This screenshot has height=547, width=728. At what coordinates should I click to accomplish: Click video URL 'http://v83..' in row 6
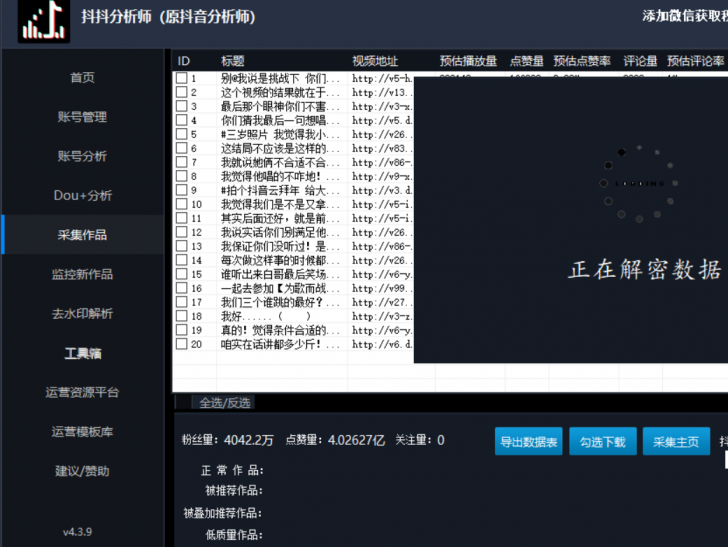pyautogui.click(x=382, y=149)
